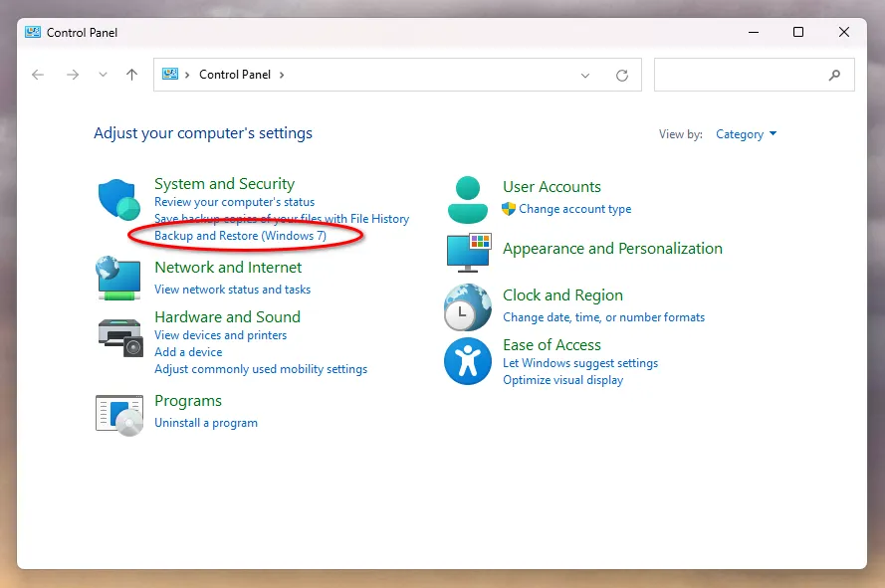Click Change account type
The height and width of the screenshot is (588, 885).
click(x=574, y=209)
